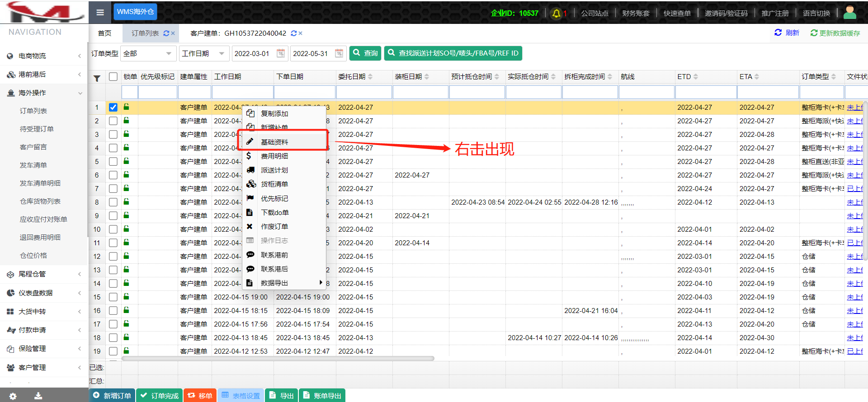Open the 订单类型 dropdown showing 全部
Image resolution: width=868 pixels, height=402 pixels.
click(x=148, y=53)
